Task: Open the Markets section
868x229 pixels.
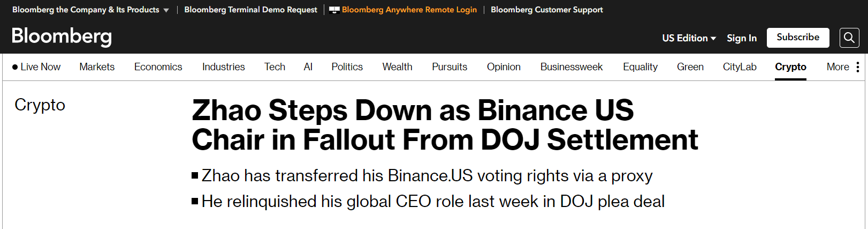Action: click(97, 67)
